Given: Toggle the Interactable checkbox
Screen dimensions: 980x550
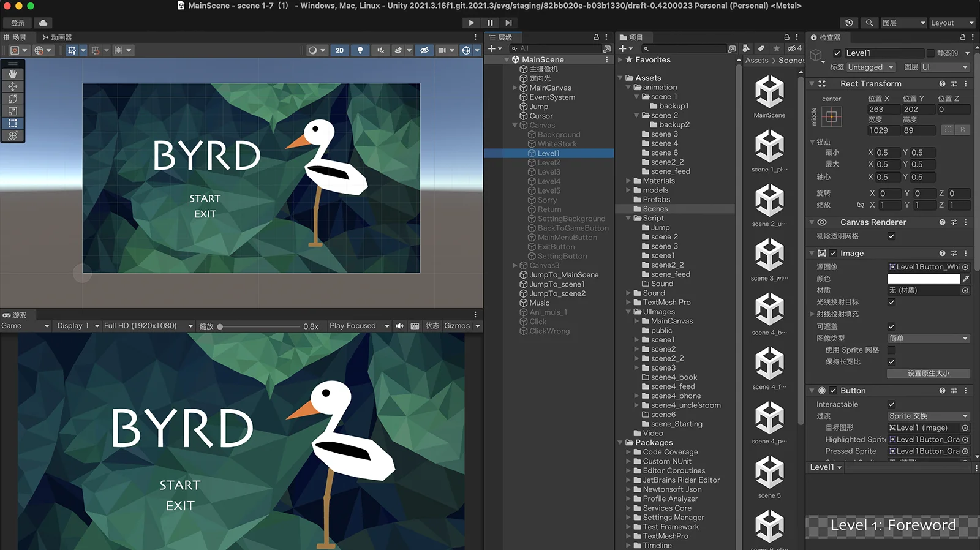Looking at the screenshot, I should (x=892, y=404).
